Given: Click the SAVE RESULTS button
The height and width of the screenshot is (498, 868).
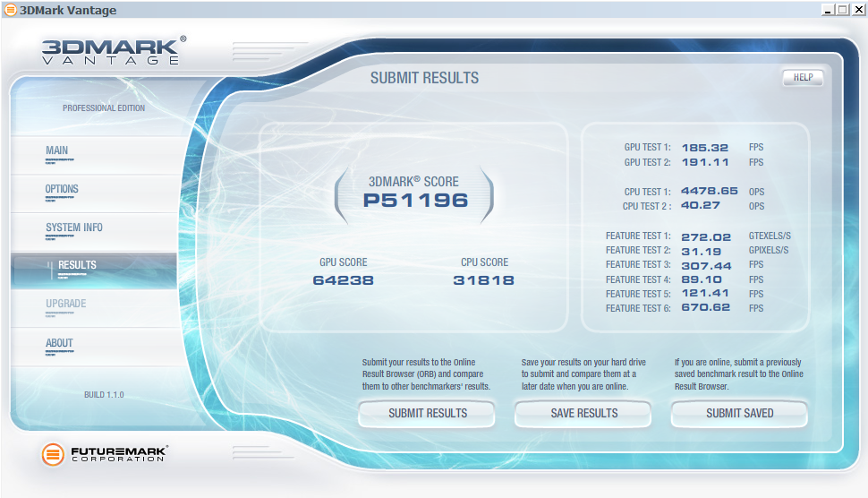Looking at the screenshot, I should coord(583,413).
